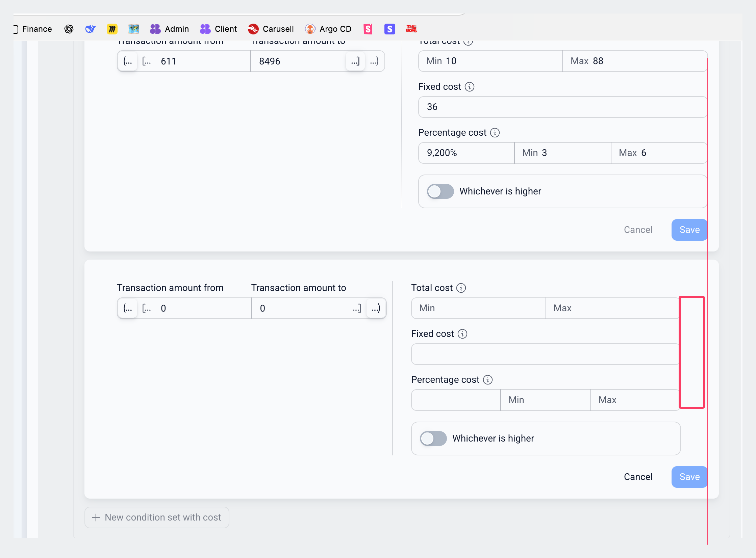Image resolution: width=756 pixels, height=558 pixels.
Task: Fill empty Percentage cost Min field
Action: [546, 400]
